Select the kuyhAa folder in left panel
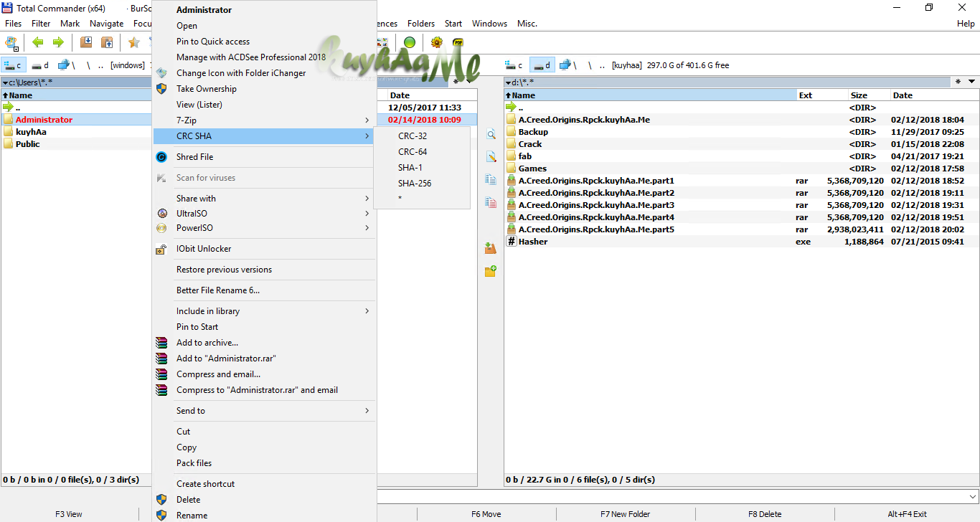 pyautogui.click(x=31, y=132)
